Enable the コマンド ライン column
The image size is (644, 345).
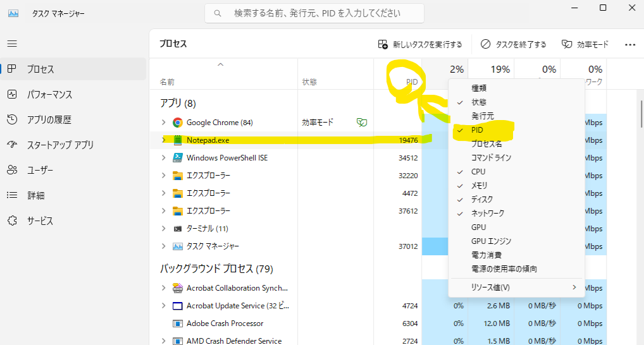click(516, 157)
